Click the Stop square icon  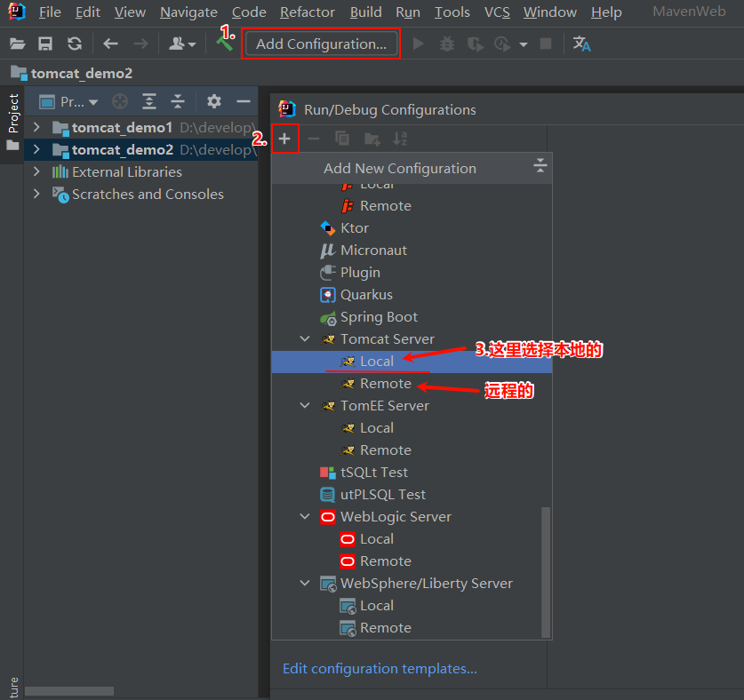coord(546,44)
